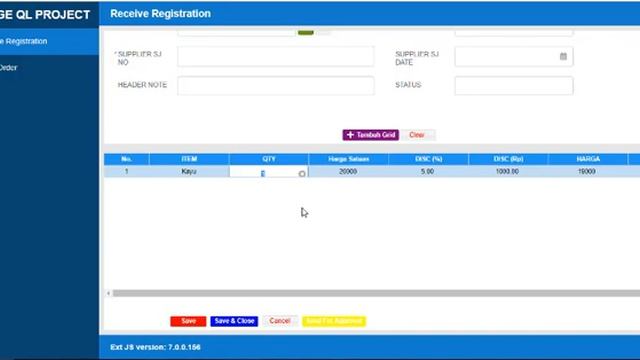
Task: Sort by the ITEM column header
Action: point(189,159)
